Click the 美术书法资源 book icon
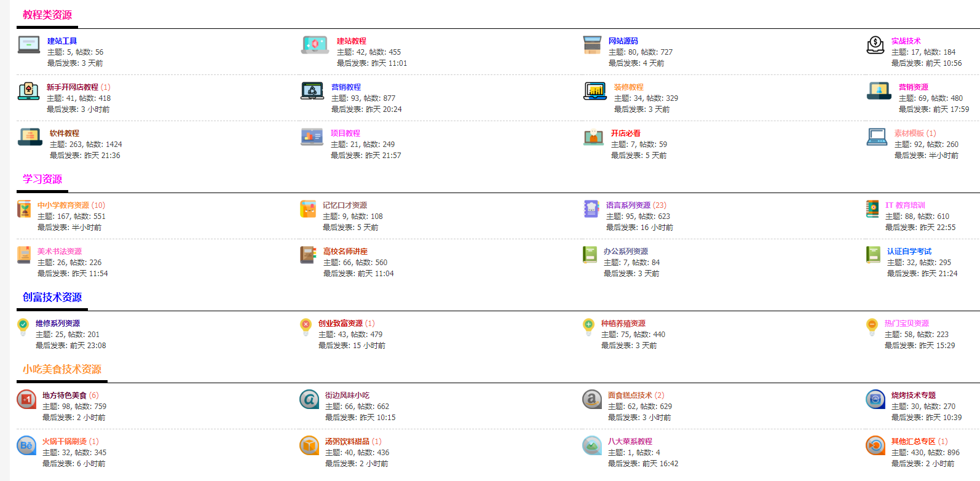Screen dimensions: 980x481 [24, 255]
